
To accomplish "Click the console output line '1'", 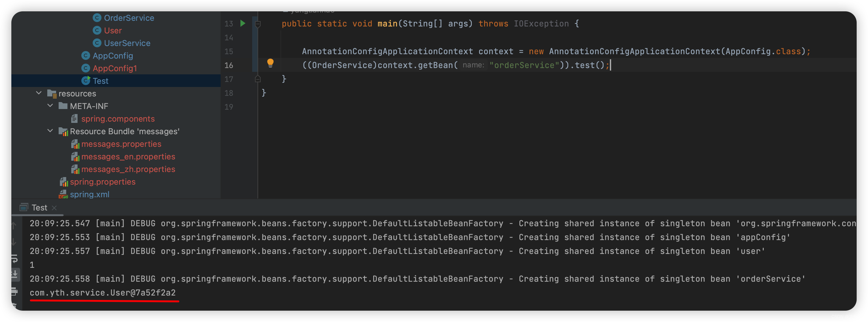I will [32, 265].
